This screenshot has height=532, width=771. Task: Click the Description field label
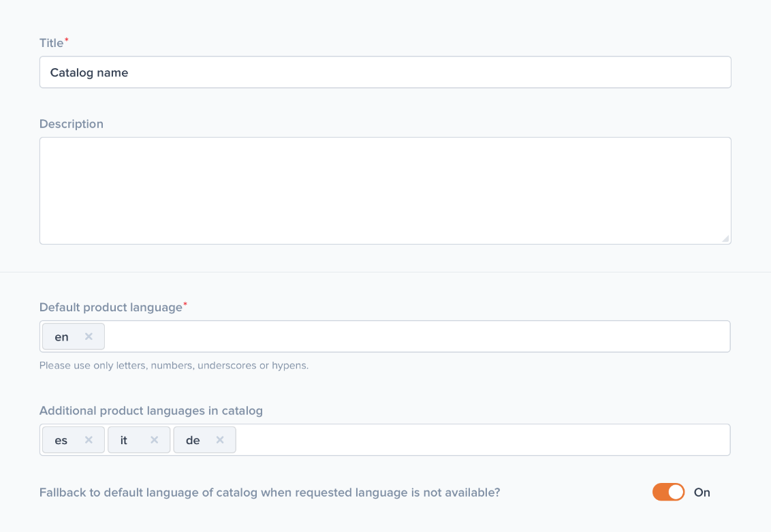72,124
